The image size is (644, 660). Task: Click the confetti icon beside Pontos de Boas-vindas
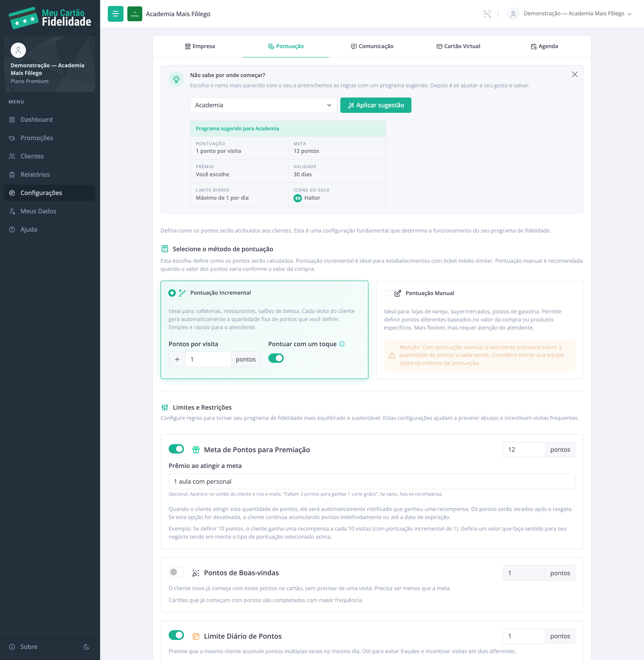point(195,573)
